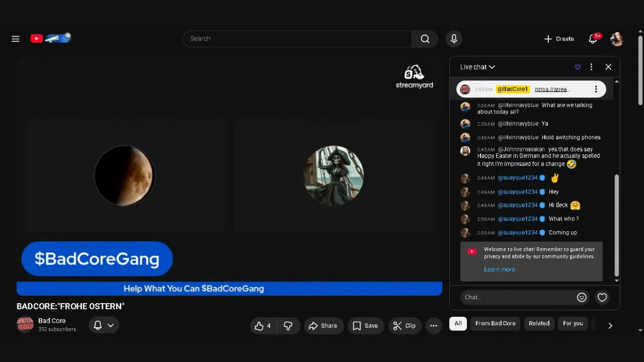Like the video
This screenshot has width=644, height=362.
[x=263, y=326]
